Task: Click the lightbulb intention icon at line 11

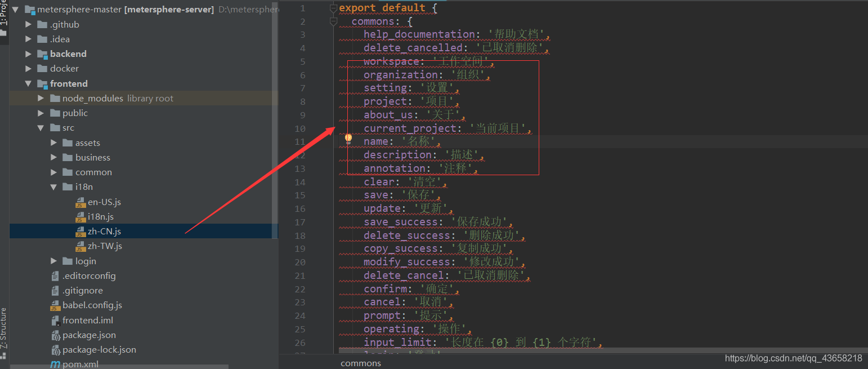Action: [348, 137]
